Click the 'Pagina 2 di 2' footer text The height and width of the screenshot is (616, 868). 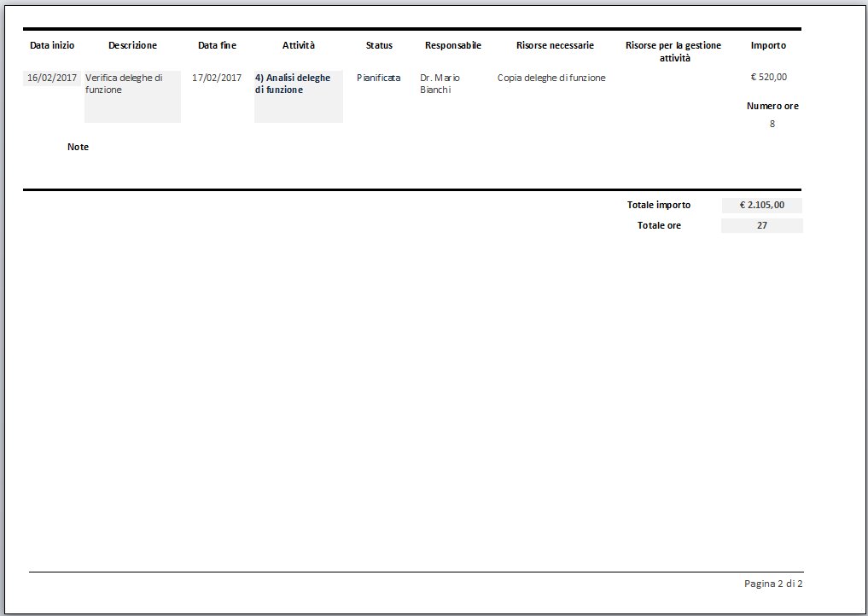coord(773,584)
